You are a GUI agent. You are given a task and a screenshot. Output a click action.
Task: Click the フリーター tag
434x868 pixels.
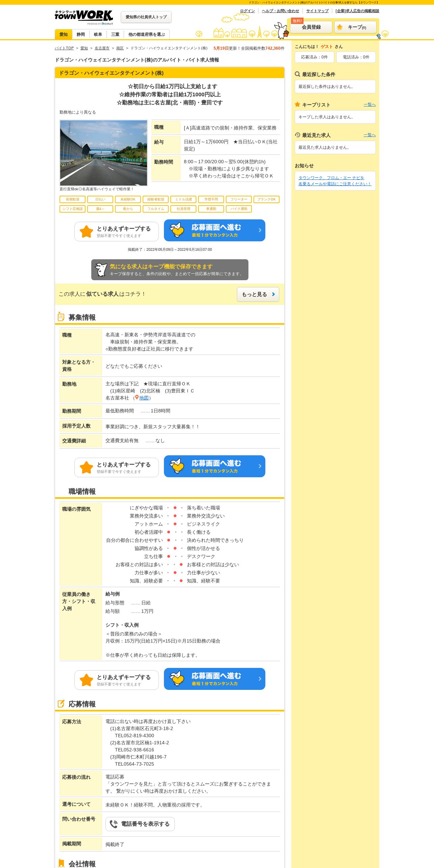[239, 199]
